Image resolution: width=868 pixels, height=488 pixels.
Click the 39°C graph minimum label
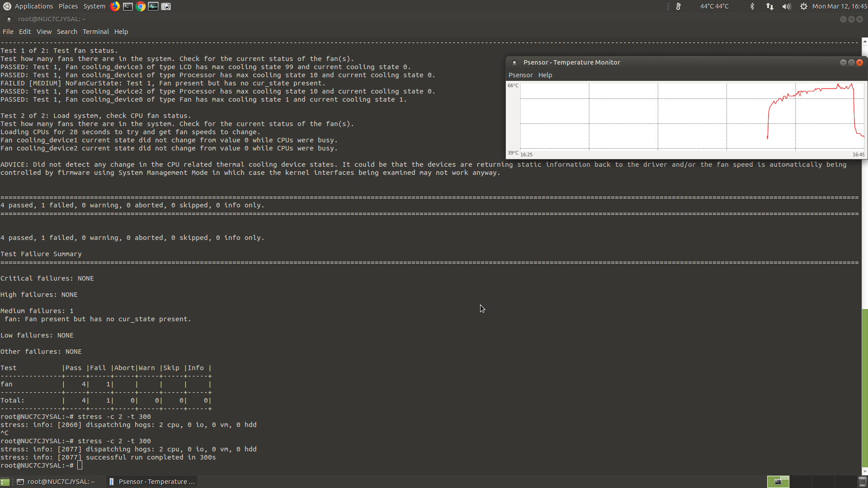[513, 153]
